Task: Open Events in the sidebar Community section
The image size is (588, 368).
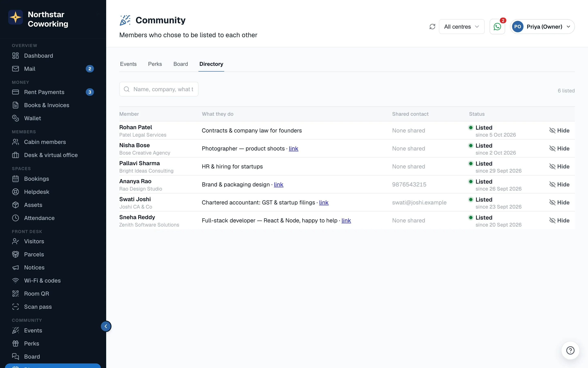Action: coord(53,331)
